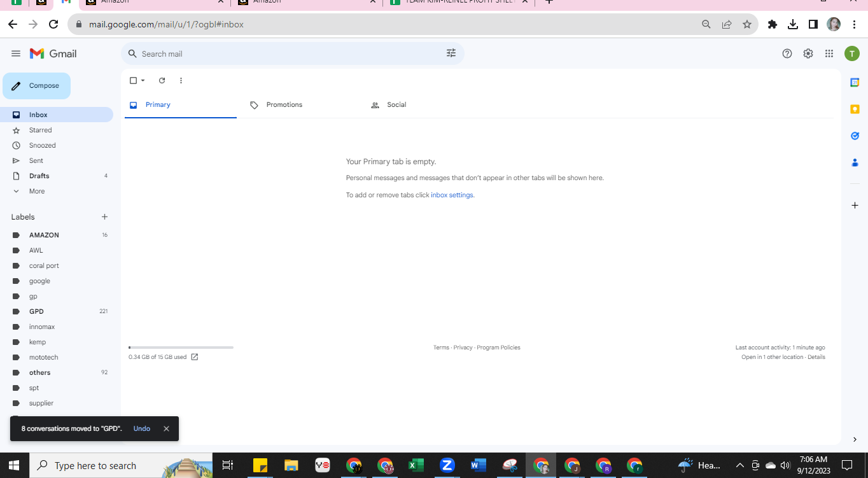
Task: Open Google Keep side panel
Action: [855, 109]
